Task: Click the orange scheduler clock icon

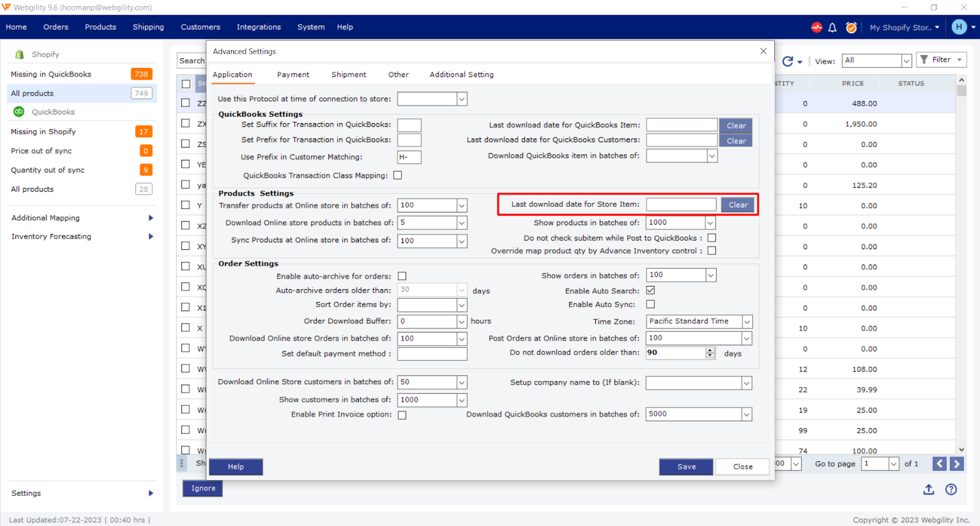Action: [x=851, y=28]
